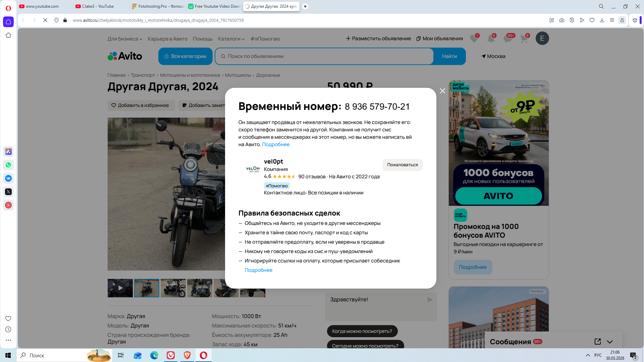This screenshot has height=362, width=644.
Task: Expand the Каталоги dropdown menu
Action: pyautogui.click(x=231, y=39)
